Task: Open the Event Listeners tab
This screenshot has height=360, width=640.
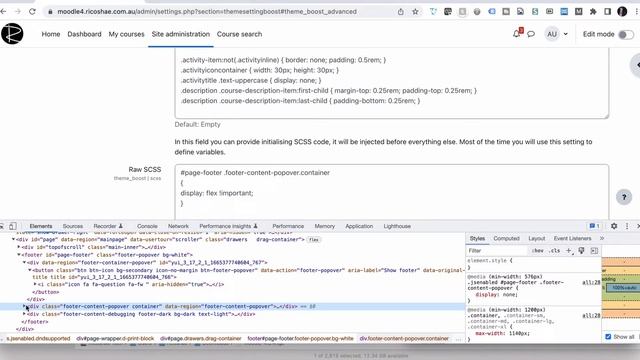Action: [x=572, y=238]
